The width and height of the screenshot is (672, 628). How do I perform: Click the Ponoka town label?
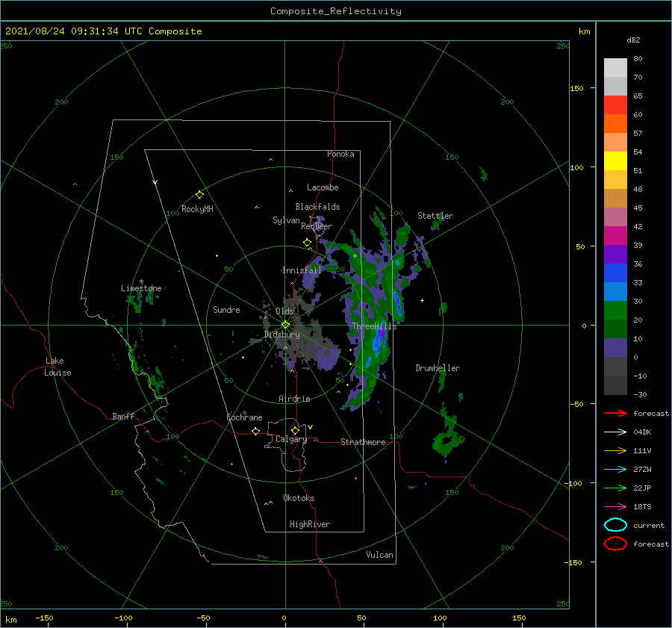[x=340, y=154]
